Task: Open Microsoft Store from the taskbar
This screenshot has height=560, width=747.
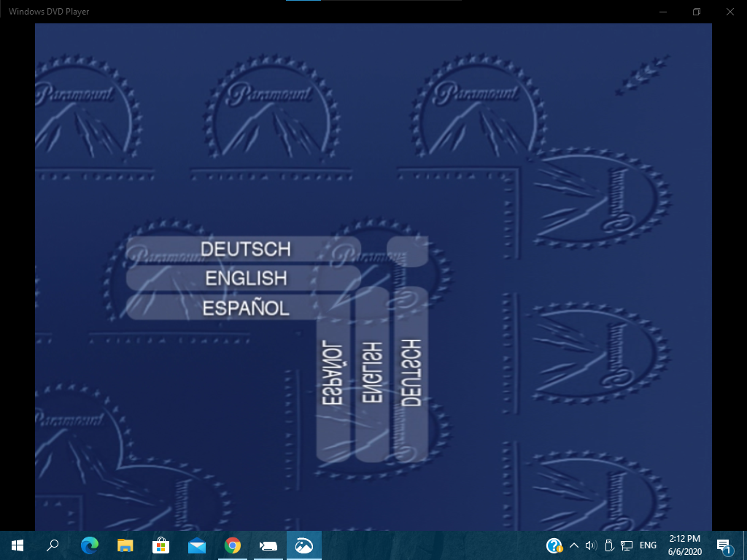Action: pos(160,545)
